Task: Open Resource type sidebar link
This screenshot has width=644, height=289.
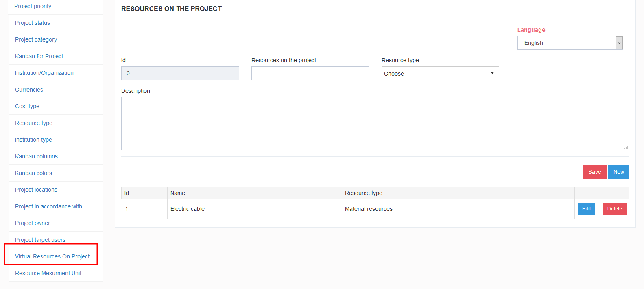Action: 34,123
